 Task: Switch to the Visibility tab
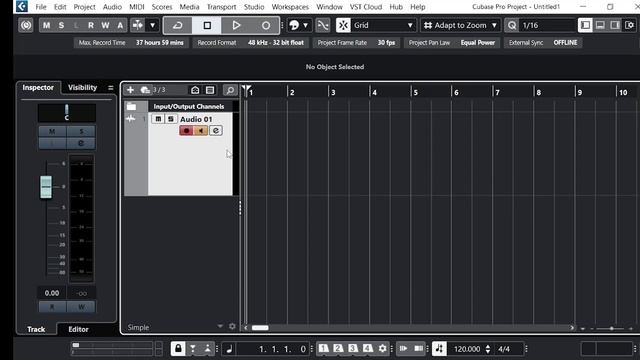pos(82,87)
